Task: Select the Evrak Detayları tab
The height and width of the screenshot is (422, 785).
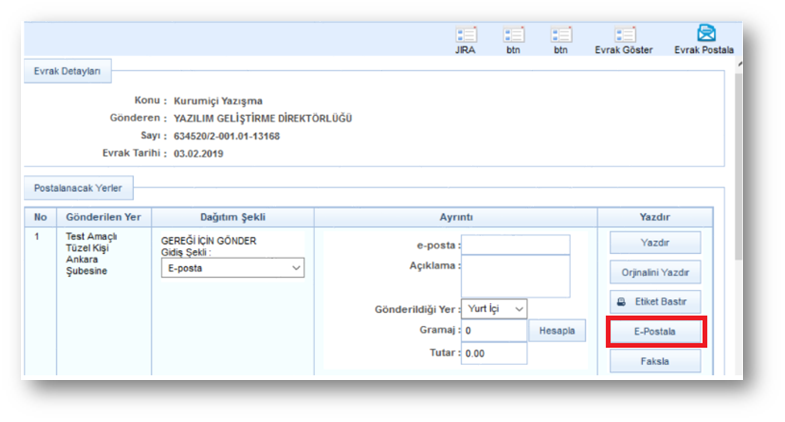Action: pyautogui.click(x=68, y=71)
